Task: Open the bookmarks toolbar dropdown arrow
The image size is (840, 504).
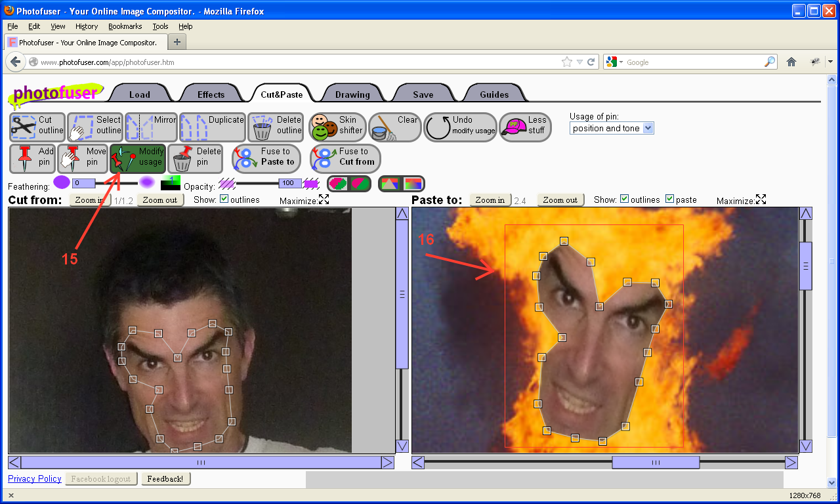Action: (830, 62)
